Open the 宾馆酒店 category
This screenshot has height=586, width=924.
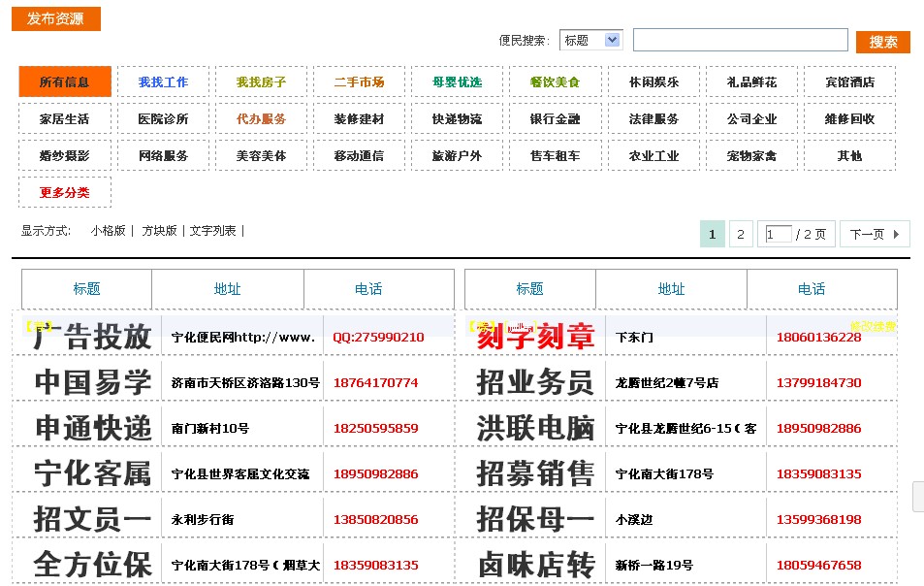click(x=849, y=81)
